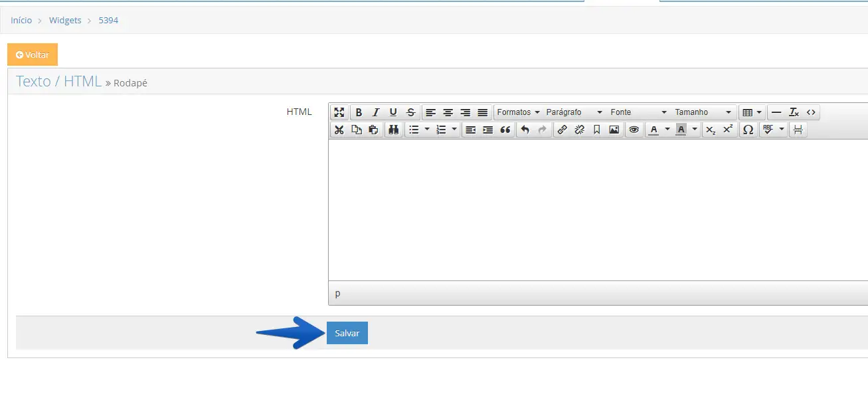
Task: Align text left
Action: click(x=431, y=112)
